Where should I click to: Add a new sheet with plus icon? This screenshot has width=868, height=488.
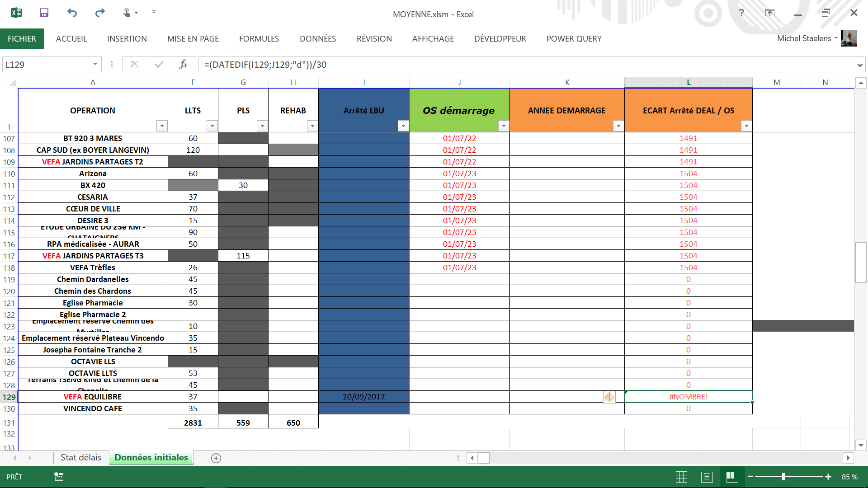tap(216, 458)
